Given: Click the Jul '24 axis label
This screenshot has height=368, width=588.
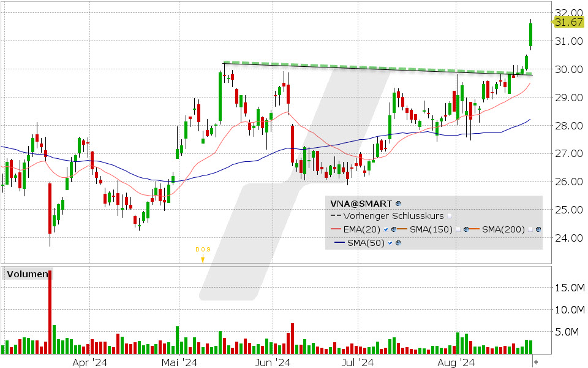Looking at the screenshot, I should pos(358,362).
